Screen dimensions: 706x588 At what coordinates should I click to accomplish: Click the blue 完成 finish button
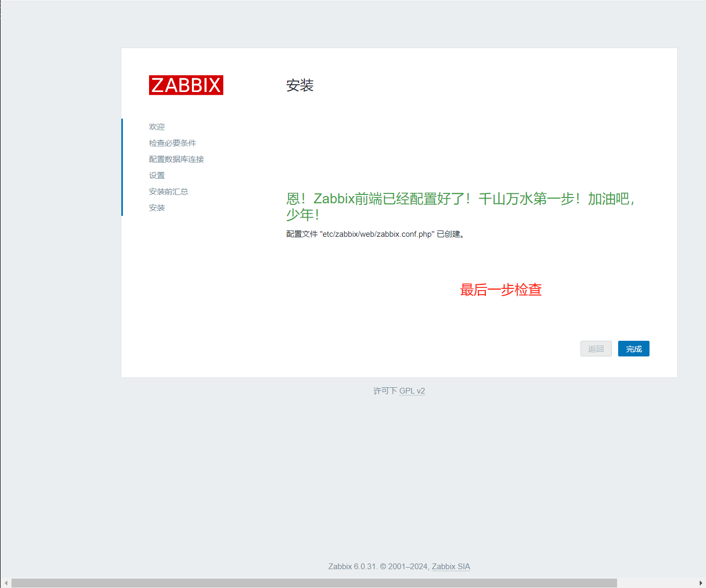(634, 349)
